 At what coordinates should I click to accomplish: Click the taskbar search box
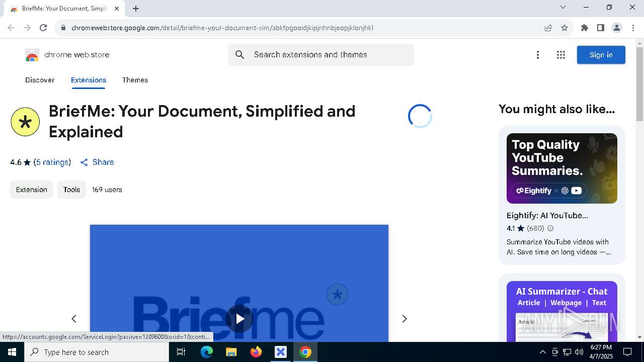97,352
